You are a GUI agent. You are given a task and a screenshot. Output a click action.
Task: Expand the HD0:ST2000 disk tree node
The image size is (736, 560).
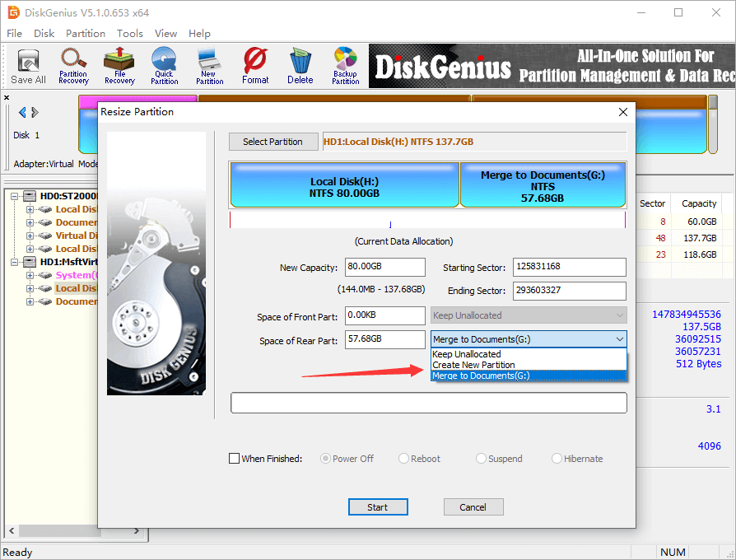(x=16, y=196)
